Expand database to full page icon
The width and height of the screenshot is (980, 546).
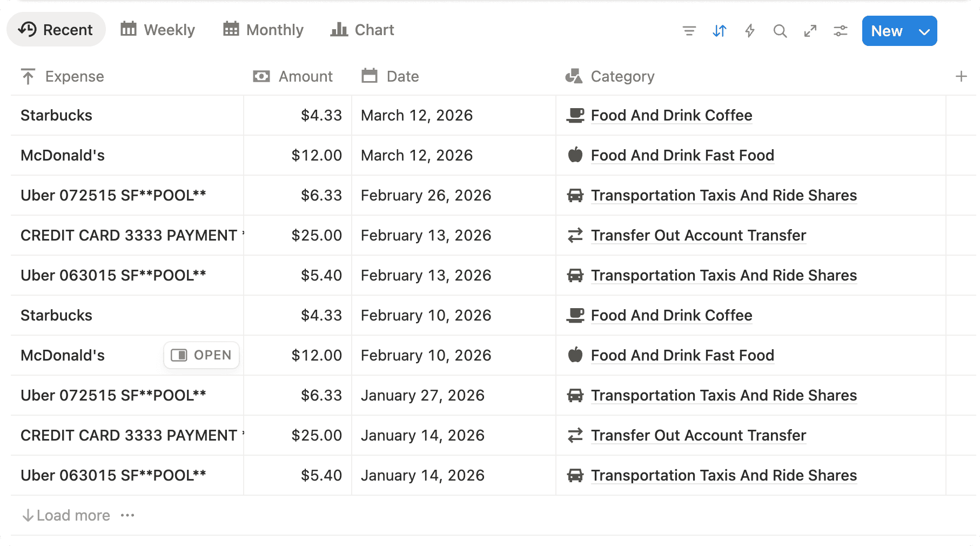coord(810,31)
